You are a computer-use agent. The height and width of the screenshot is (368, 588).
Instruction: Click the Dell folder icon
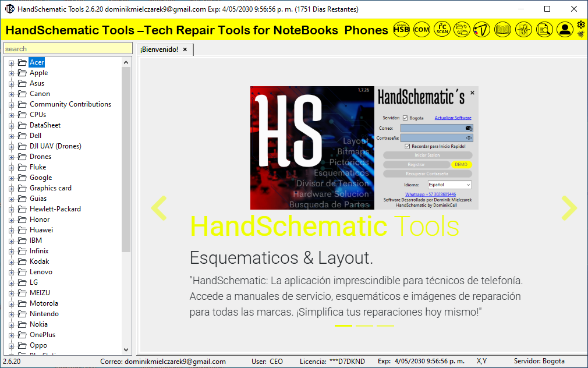tap(23, 136)
